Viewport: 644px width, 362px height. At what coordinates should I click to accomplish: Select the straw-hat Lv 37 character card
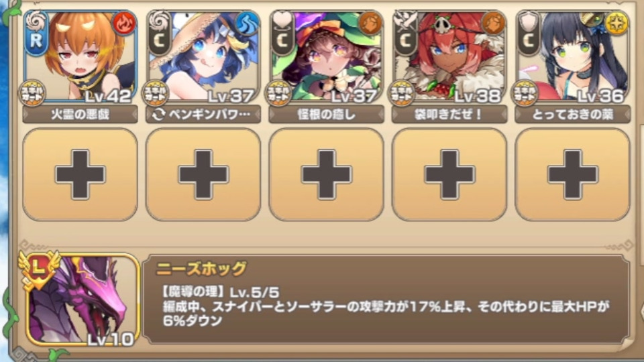pos(203,56)
